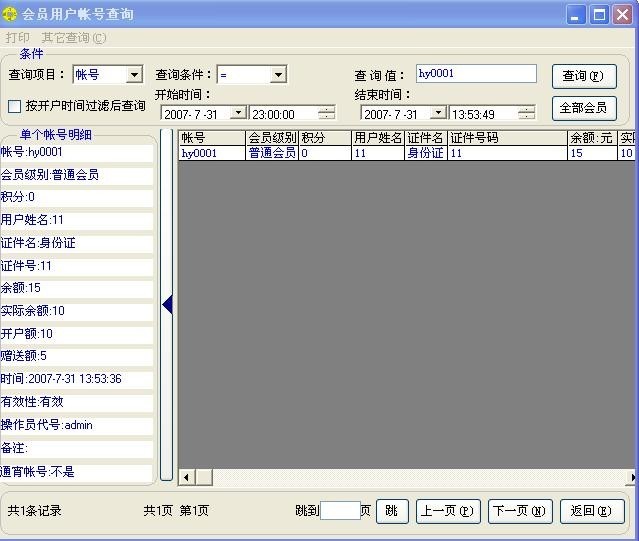Click the detail line 积分:0

76,198
